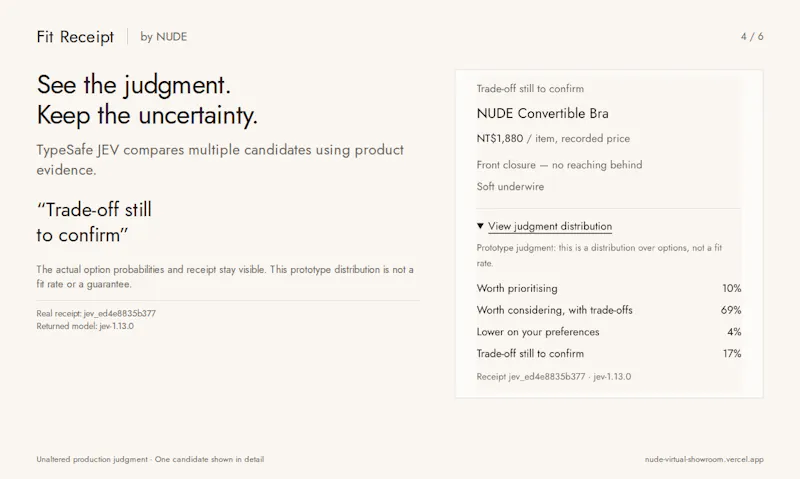This screenshot has width=800, height=479.
Task: Click the by NUDE brand label
Action: 164,37
